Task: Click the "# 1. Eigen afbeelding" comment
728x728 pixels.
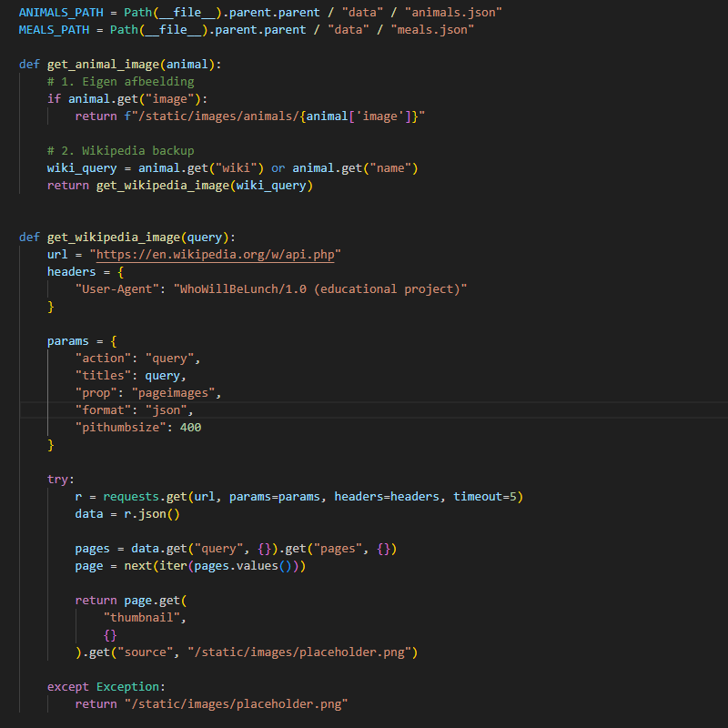Action: coord(120,82)
